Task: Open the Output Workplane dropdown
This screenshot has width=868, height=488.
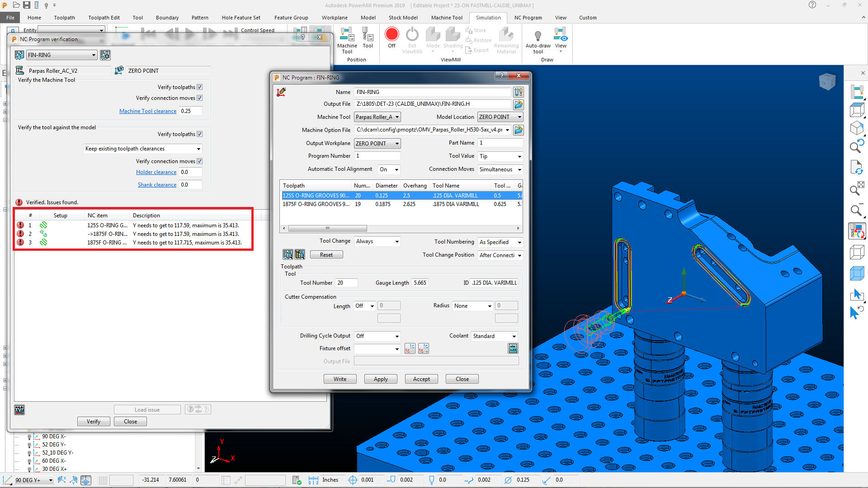Action: pyautogui.click(x=377, y=144)
